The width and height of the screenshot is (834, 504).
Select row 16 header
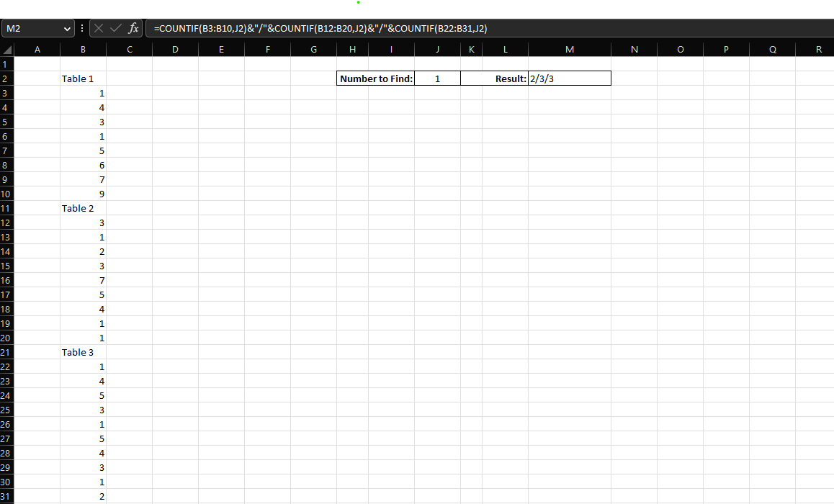[x=6, y=280]
